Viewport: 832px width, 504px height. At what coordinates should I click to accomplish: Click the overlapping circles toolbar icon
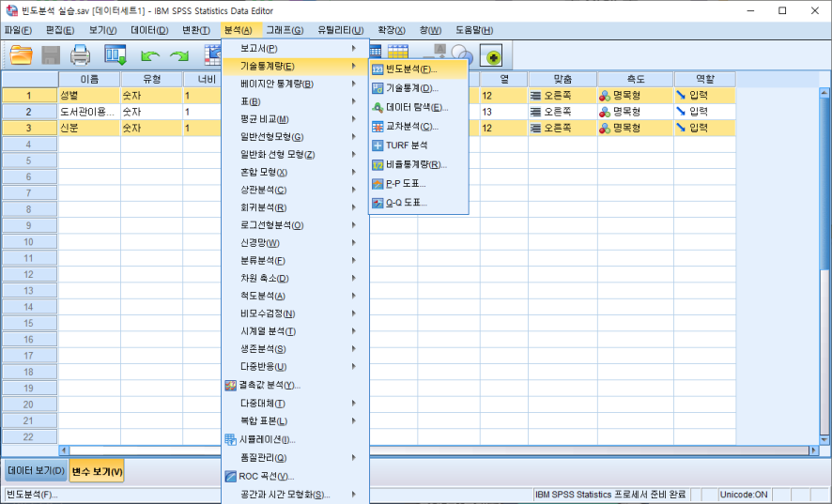tap(462, 54)
